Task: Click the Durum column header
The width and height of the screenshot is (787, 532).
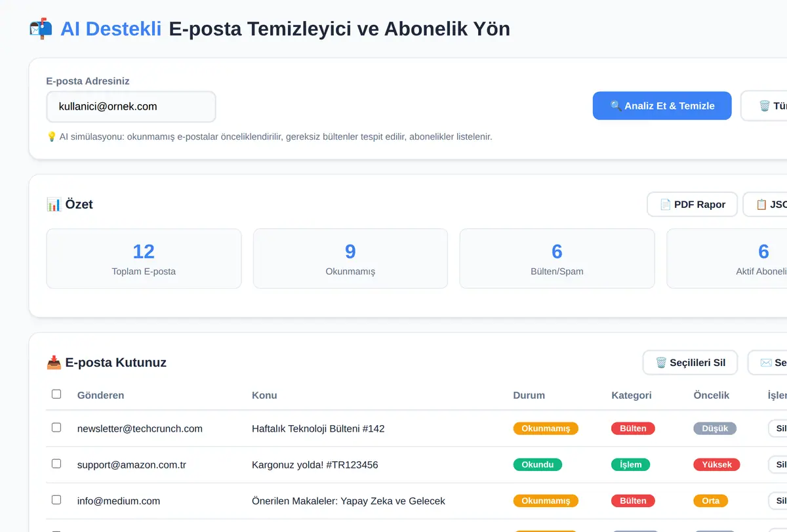Action: click(x=529, y=395)
